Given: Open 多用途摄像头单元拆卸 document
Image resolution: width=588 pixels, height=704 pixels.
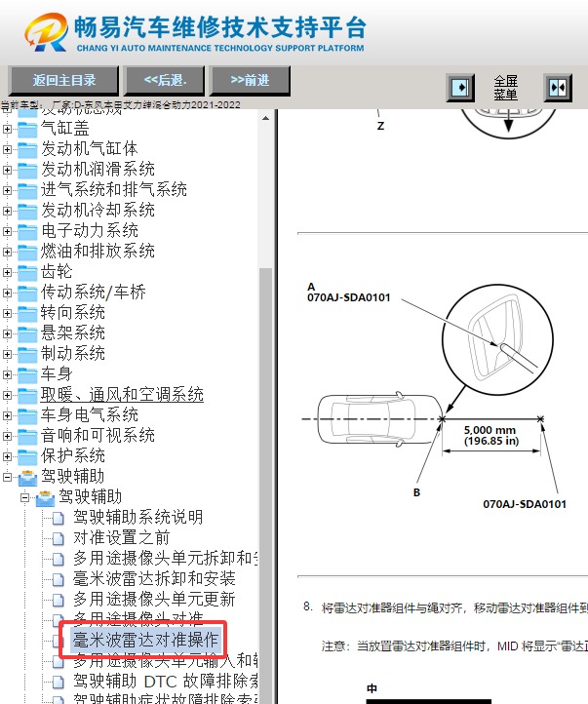Looking at the screenshot, I should (x=165, y=558).
